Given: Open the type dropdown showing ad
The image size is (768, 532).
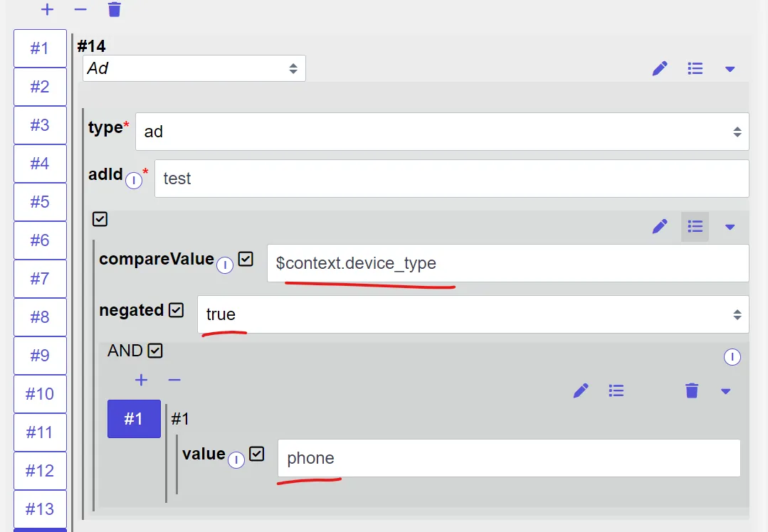Looking at the screenshot, I should (442, 132).
